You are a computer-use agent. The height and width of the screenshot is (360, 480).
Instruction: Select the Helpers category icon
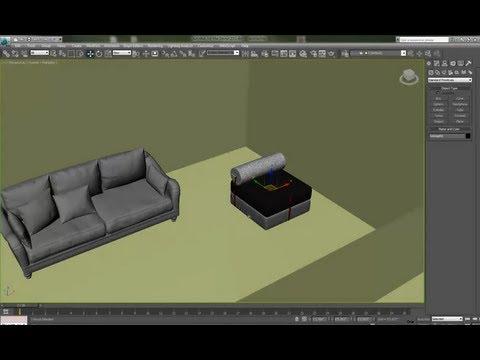tap(457, 72)
